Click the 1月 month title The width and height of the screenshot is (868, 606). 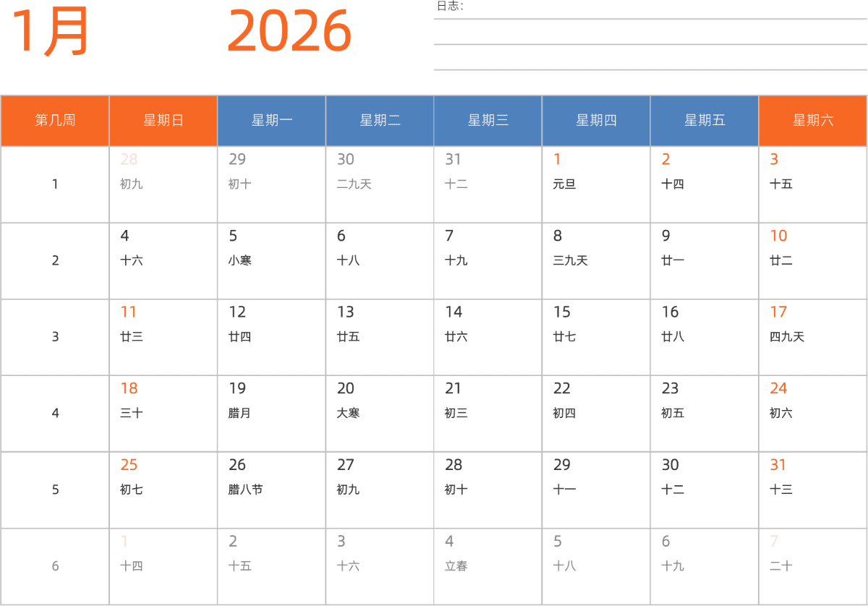[x=50, y=31]
